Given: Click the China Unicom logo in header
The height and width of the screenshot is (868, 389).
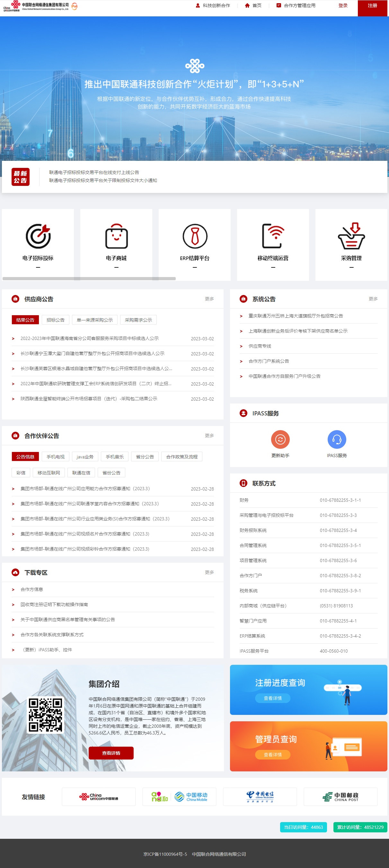Looking at the screenshot, I should [36, 6].
